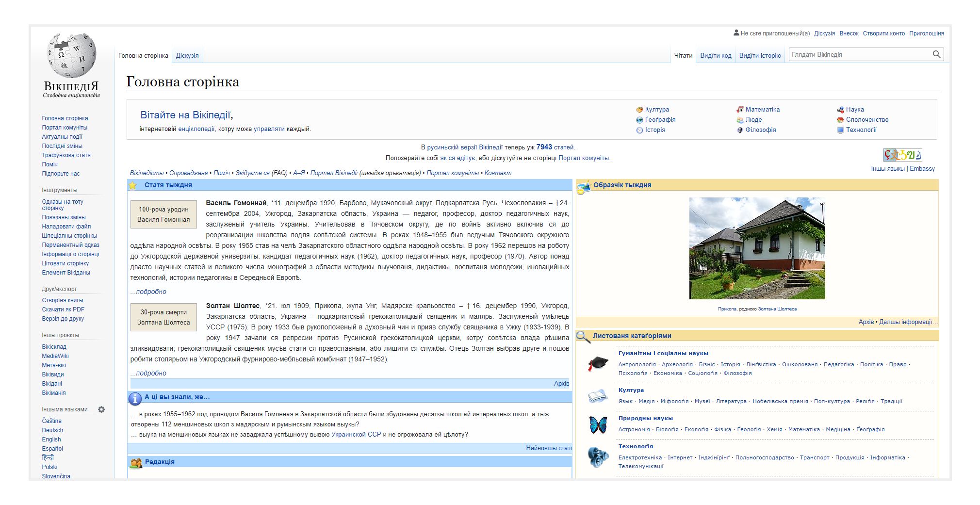Open the Антрополоґія category link
This screenshot has height=505, width=980.
coord(637,364)
